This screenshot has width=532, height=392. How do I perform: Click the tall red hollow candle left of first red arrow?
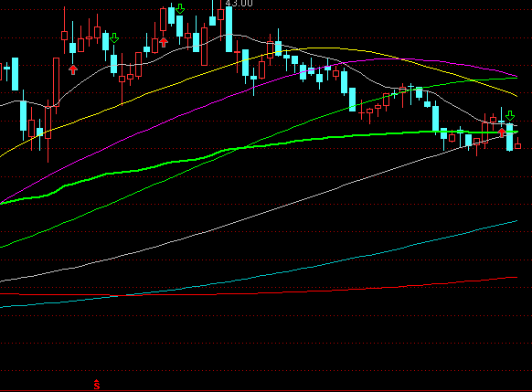(57, 82)
